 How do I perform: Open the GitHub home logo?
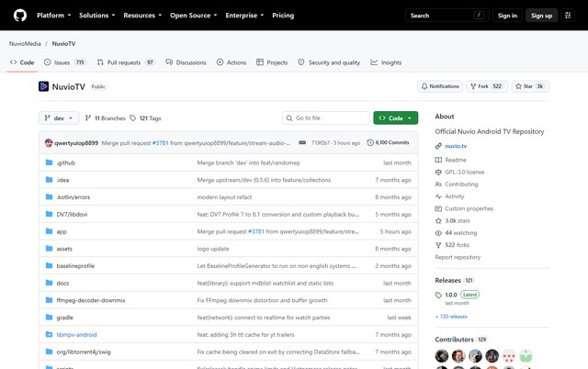(20, 16)
